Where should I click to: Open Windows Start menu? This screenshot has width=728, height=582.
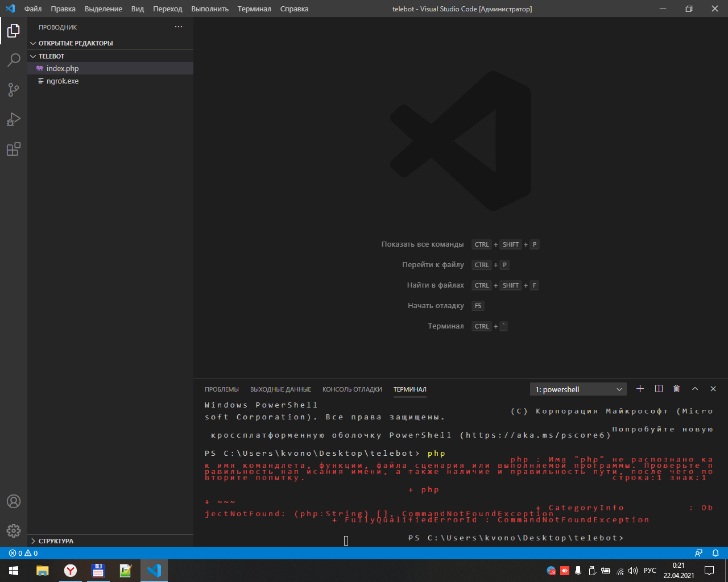(14, 571)
